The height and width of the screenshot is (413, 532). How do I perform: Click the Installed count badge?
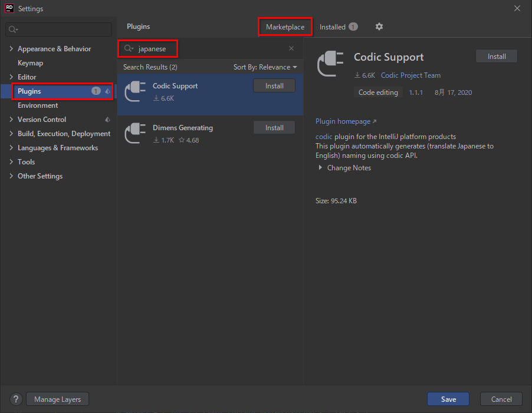pyautogui.click(x=353, y=27)
